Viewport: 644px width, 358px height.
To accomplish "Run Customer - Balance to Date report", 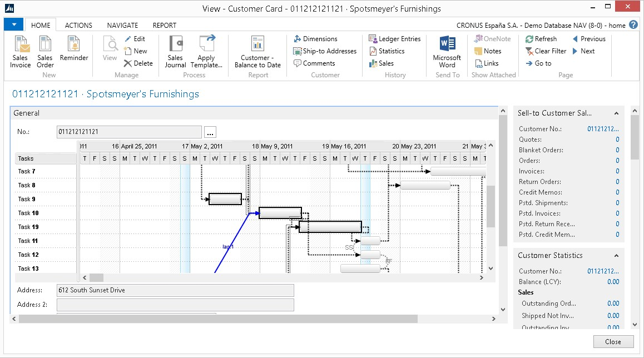I will click(x=257, y=52).
